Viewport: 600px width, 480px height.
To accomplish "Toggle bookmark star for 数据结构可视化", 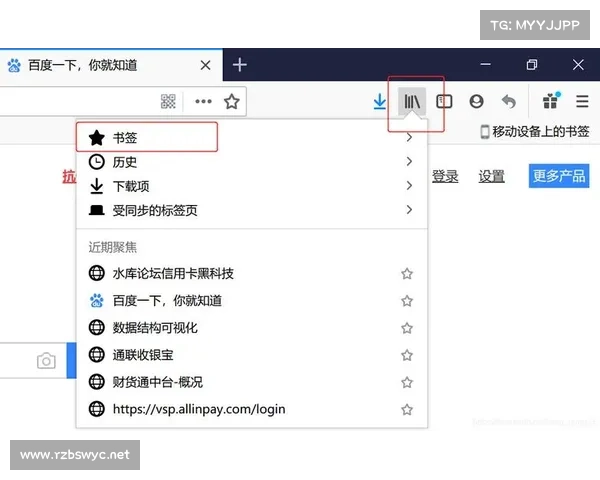I will (407, 328).
